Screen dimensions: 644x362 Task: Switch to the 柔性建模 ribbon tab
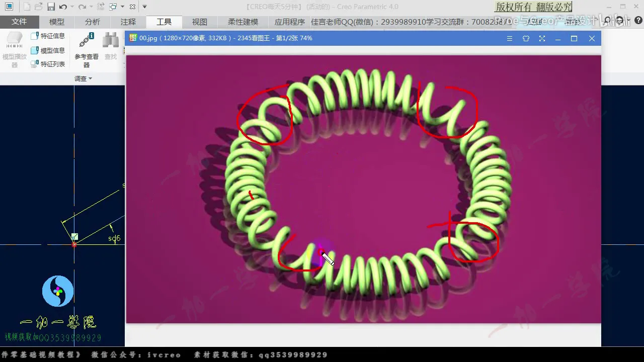[x=243, y=22]
